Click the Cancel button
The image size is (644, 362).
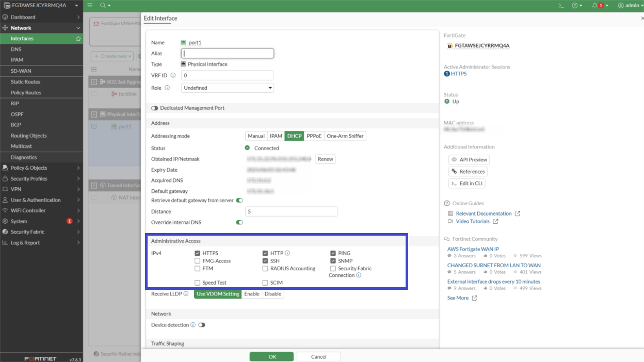(319, 357)
